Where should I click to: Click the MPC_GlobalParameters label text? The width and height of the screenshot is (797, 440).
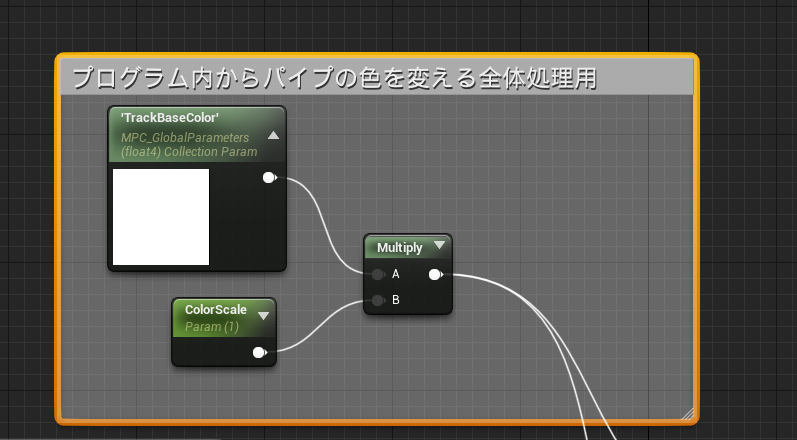click(x=185, y=138)
